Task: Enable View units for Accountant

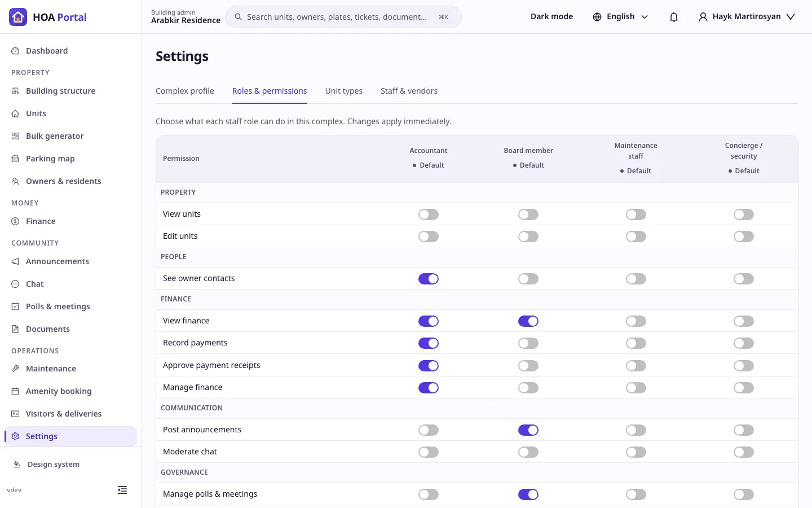Action: click(429, 214)
